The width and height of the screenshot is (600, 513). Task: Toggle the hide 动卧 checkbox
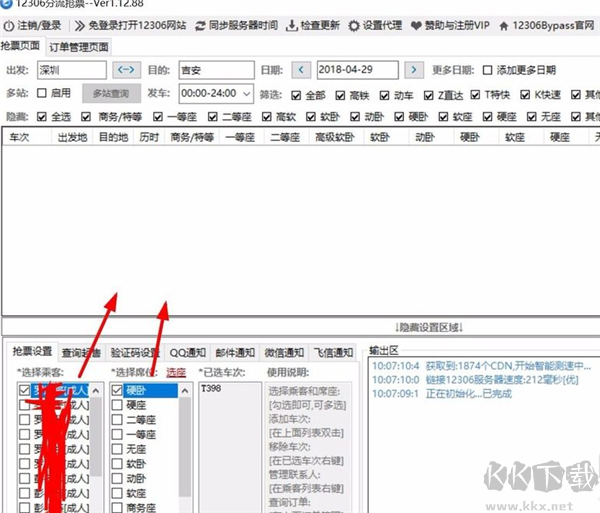(355, 117)
